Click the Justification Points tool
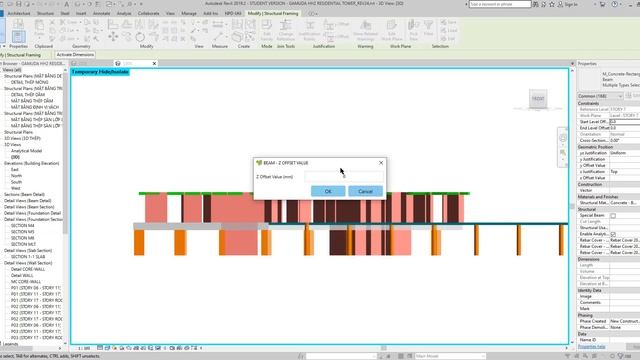The image size is (640, 360). pos(309,30)
